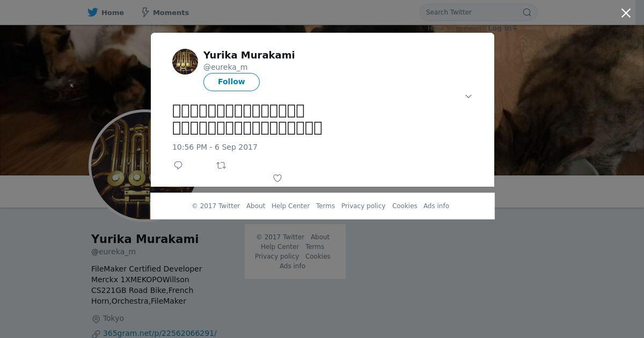Screen dimensions: 644x338
Task: Like the tweet with the heart icon
Action: click(x=277, y=178)
